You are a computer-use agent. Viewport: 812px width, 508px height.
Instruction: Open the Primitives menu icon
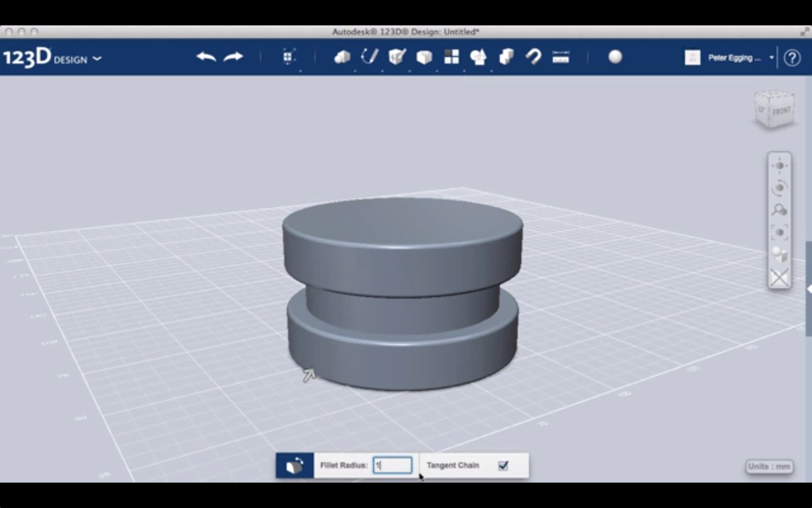342,57
